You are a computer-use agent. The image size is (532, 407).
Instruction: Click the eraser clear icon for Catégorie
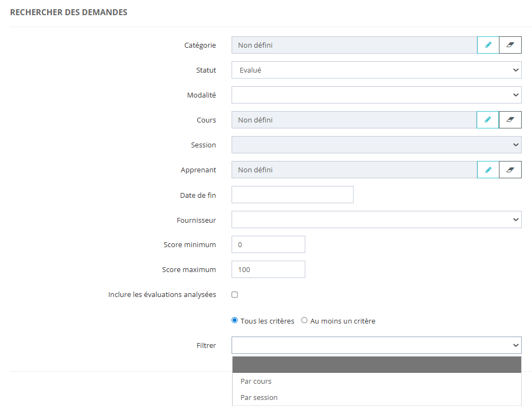tap(510, 45)
